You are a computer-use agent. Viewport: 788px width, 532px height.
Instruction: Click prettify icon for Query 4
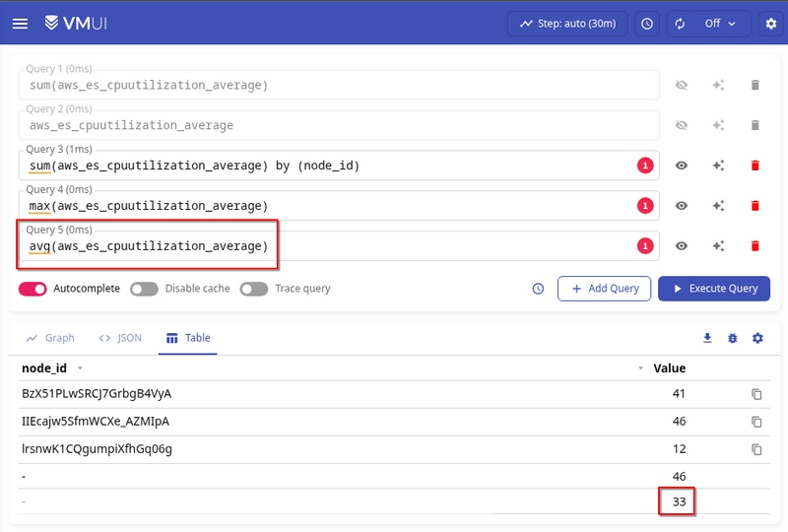coord(718,206)
